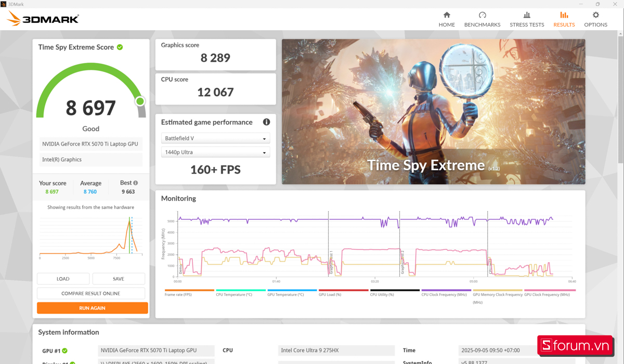Click the 3DMark logo

(x=42, y=19)
